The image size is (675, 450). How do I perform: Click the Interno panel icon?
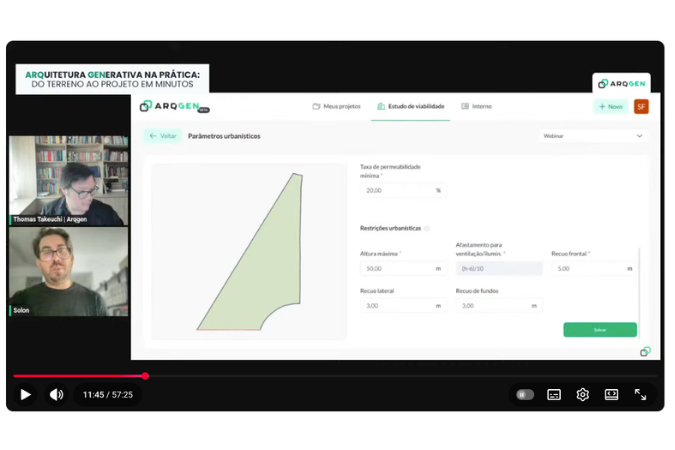click(x=465, y=106)
